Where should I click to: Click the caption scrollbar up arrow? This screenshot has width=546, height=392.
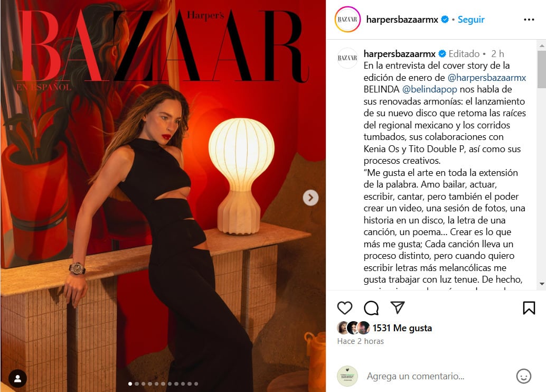[x=542, y=45]
